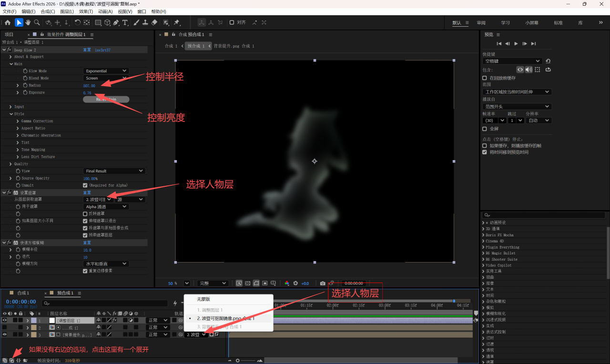The height and width of the screenshot is (364, 610).
Task: Take a snapshot with the camera icon
Action: click(x=323, y=283)
